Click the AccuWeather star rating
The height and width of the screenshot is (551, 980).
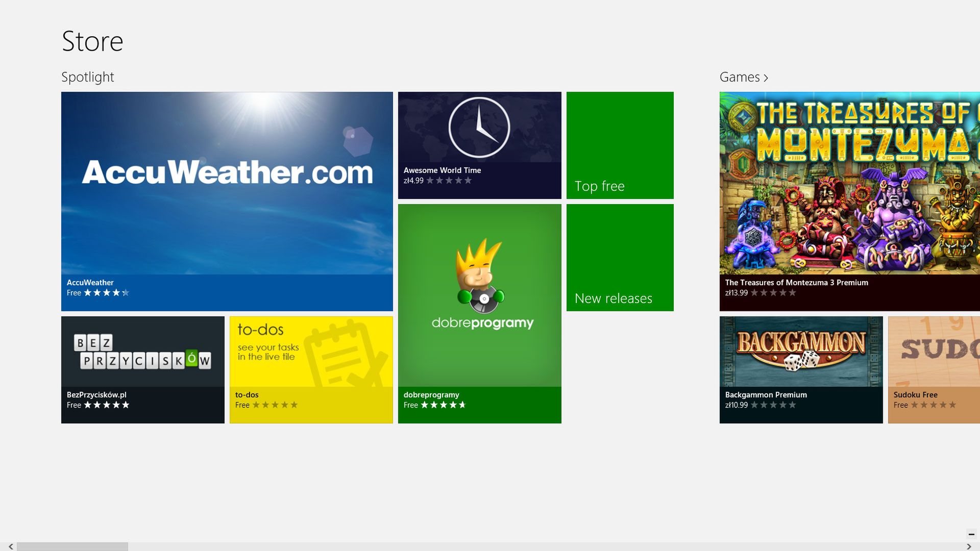[x=106, y=293]
